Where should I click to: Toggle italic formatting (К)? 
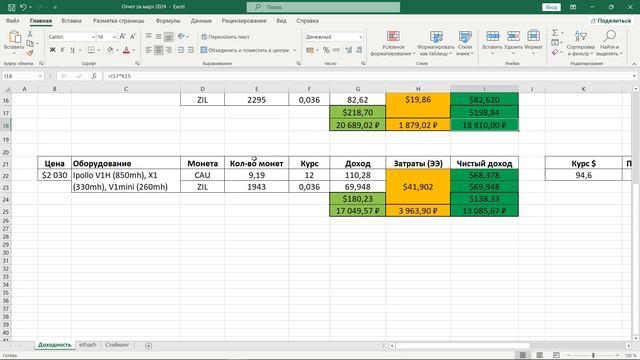coord(62,50)
